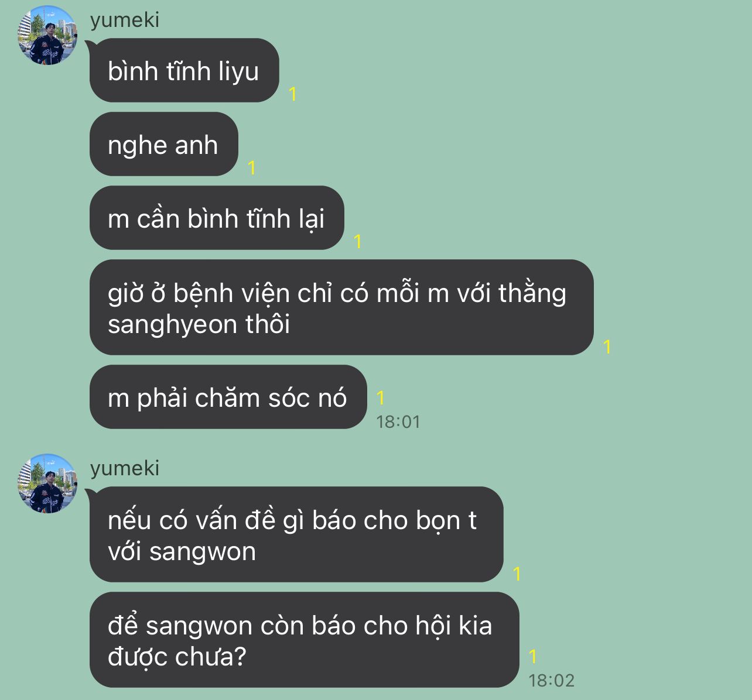Open yumeki's profile picture at top
Viewport: 752px width, 700px height.
[x=47, y=35]
